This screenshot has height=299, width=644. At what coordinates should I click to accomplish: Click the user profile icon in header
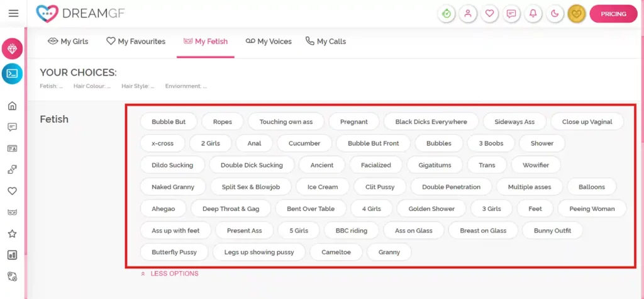point(467,14)
